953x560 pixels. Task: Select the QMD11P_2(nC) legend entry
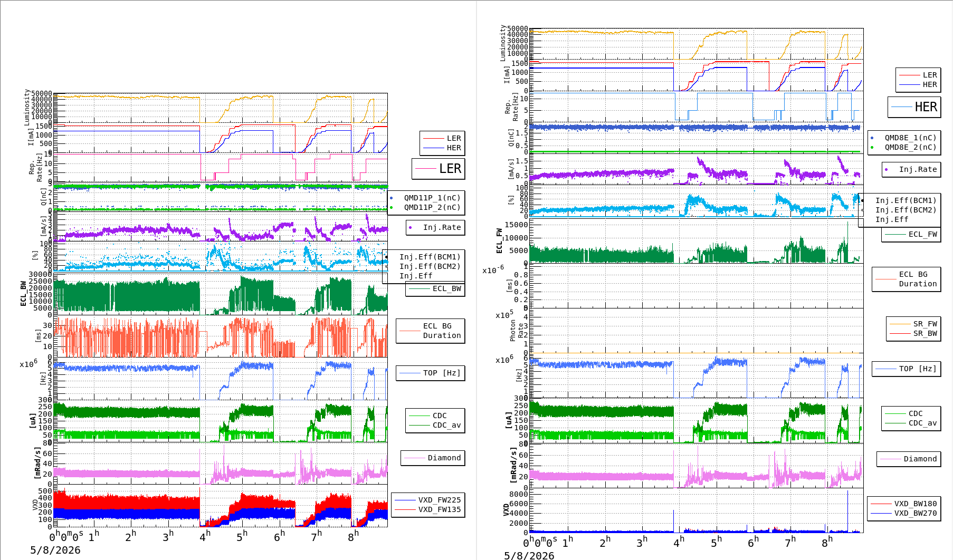pyautogui.click(x=432, y=207)
